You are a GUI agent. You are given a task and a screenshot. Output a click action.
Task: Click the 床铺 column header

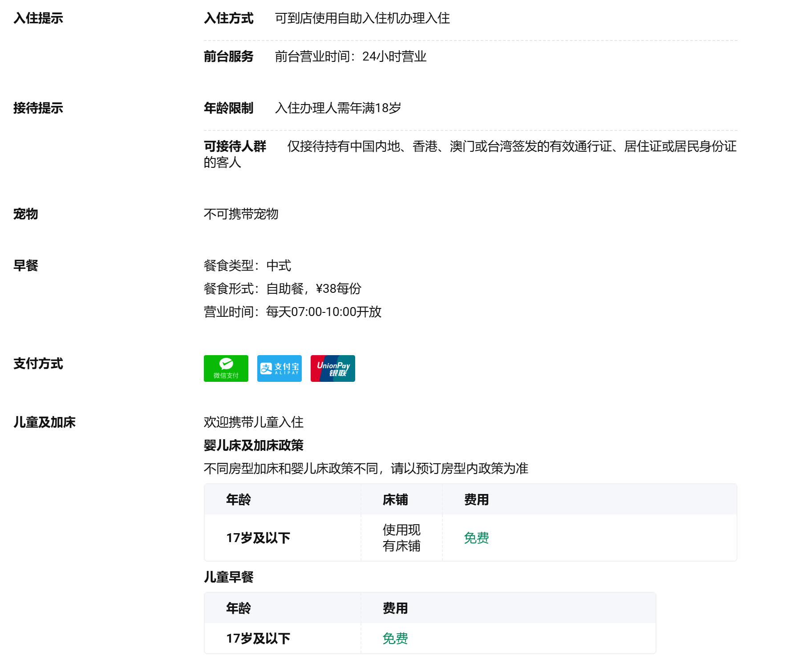[x=395, y=500]
